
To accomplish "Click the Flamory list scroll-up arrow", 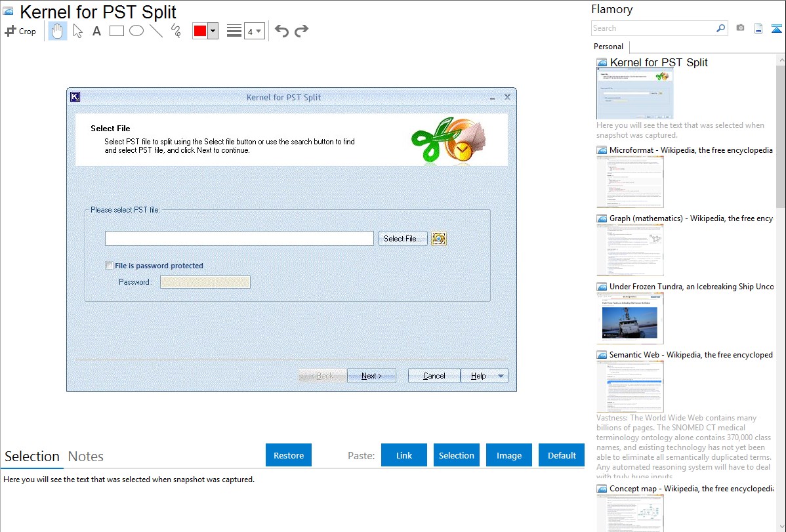I will tap(781, 60).
